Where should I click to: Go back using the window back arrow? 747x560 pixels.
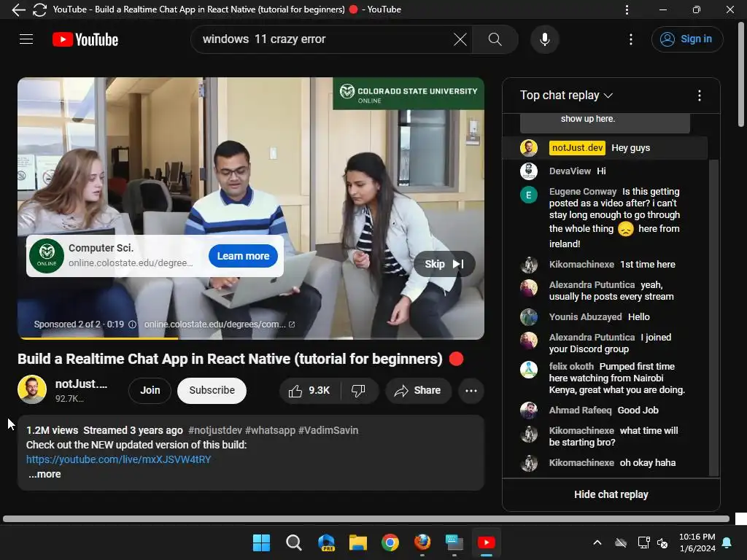click(18, 9)
